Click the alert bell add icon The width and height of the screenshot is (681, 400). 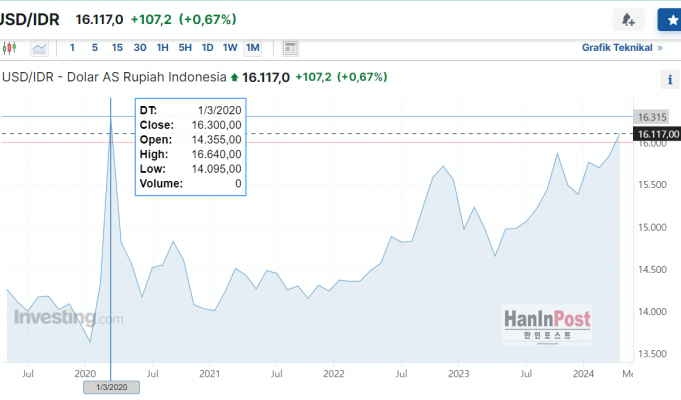pos(628,19)
